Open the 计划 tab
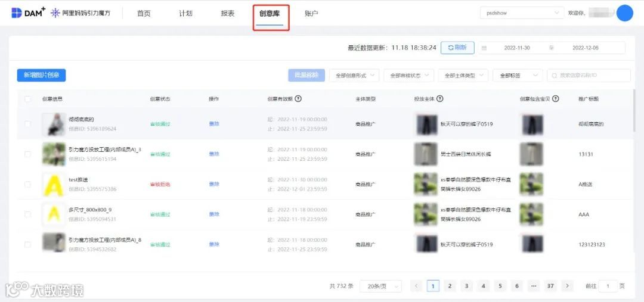Image resolution: width=644 pixels, height=302 pixels. tap(185, 13)
